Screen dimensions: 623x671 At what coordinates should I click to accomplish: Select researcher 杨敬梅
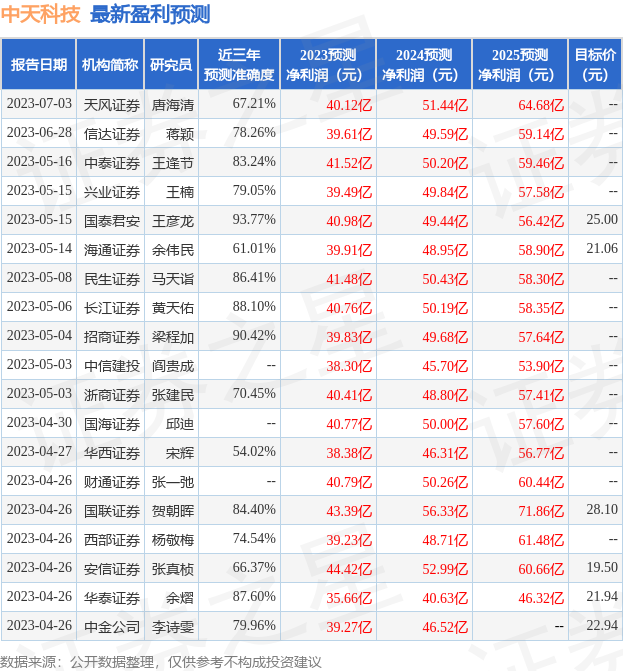point(173,540)
